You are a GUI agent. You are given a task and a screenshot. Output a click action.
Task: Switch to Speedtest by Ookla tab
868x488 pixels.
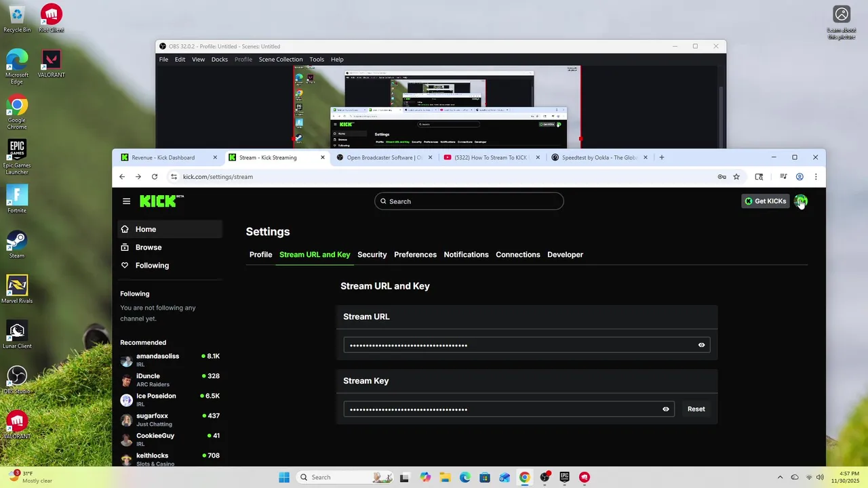pos(599,157)
